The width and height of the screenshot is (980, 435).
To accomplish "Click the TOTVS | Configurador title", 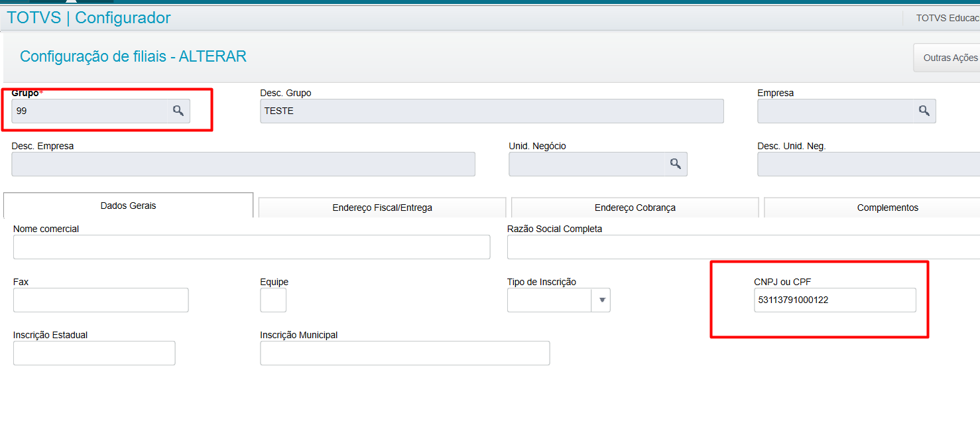I will point(89,18).
